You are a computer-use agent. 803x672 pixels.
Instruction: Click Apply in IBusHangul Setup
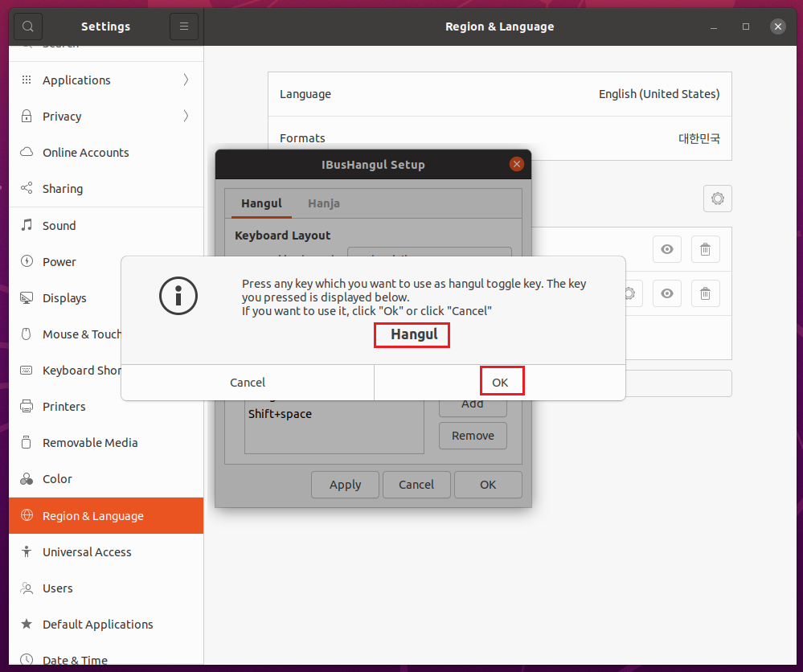coord(345,485)
